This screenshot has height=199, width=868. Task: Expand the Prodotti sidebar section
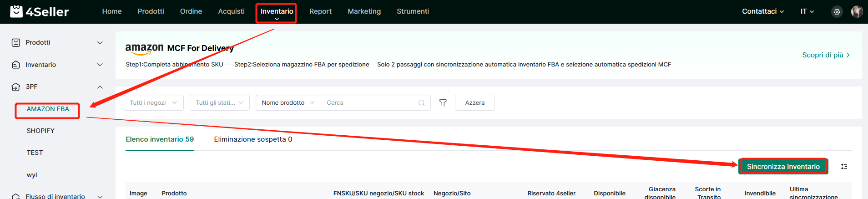[100, 42]
